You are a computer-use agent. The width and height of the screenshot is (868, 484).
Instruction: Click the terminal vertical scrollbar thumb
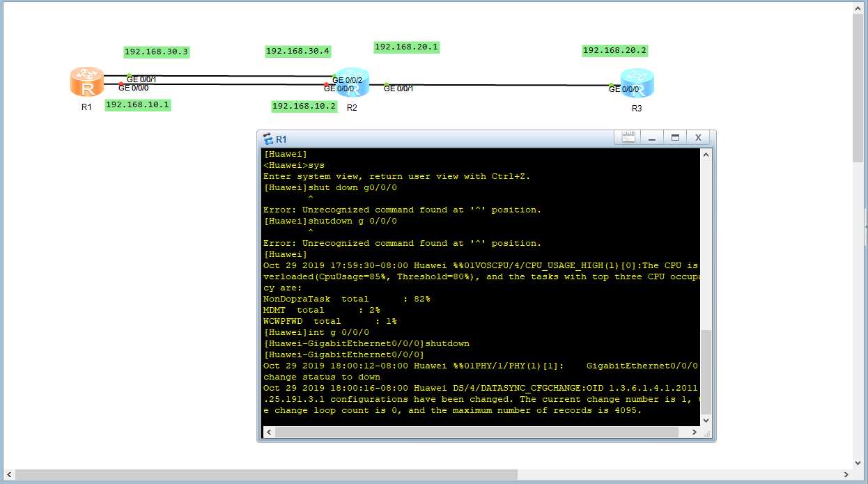(x=706, y=372)
